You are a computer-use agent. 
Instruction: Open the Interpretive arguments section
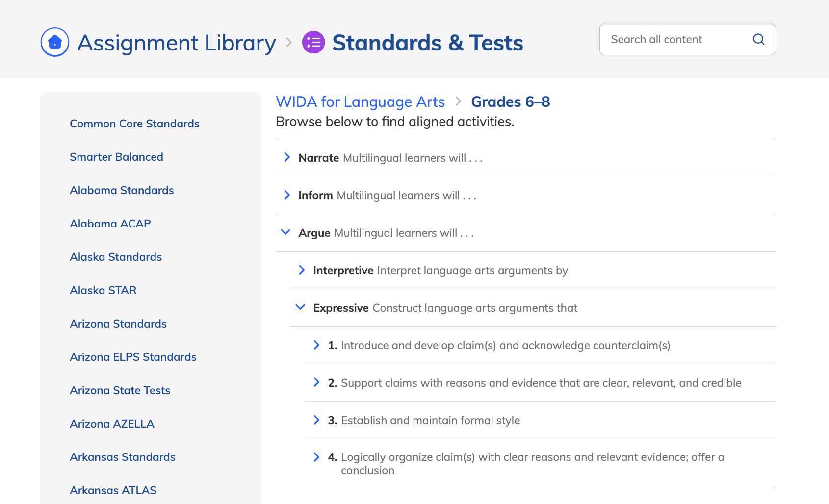point(301,270)
